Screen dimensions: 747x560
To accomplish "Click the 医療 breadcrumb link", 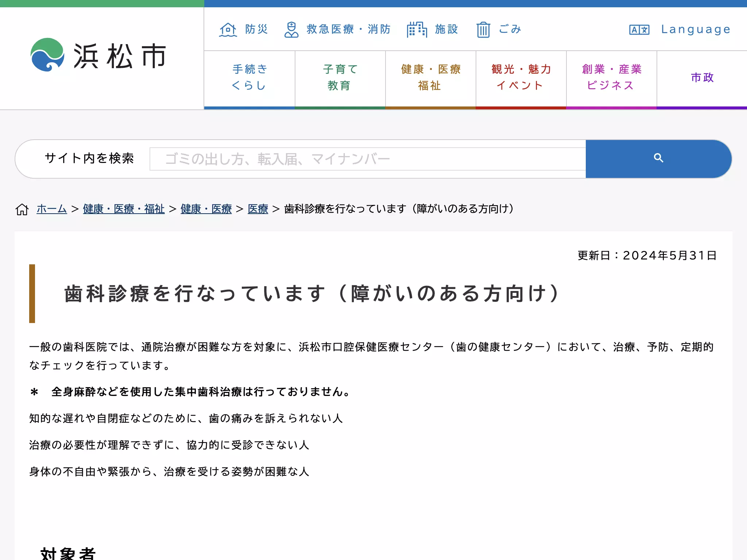I will [x=258, y=209].
